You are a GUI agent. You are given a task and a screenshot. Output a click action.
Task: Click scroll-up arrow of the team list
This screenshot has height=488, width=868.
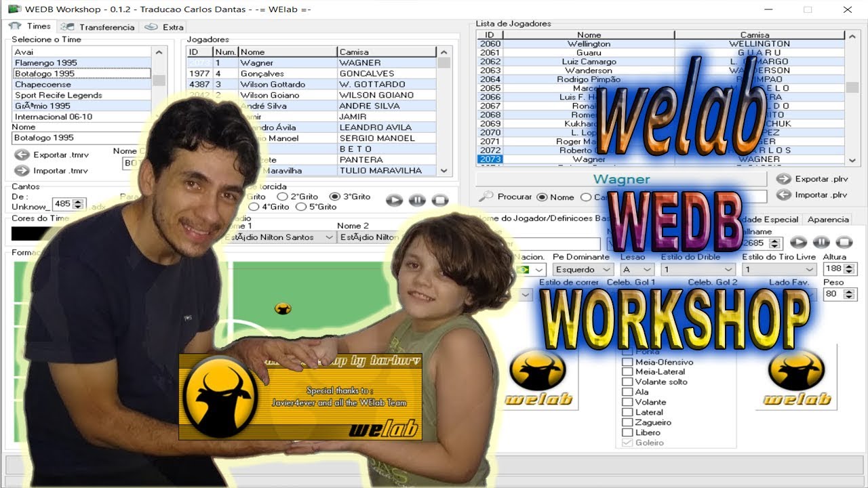click(x=159, y=52)
